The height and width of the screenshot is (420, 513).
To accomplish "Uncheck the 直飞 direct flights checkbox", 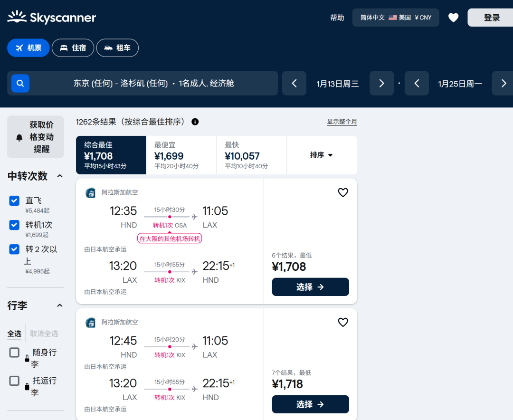I will pyautogui.click(x=14, y=200).
